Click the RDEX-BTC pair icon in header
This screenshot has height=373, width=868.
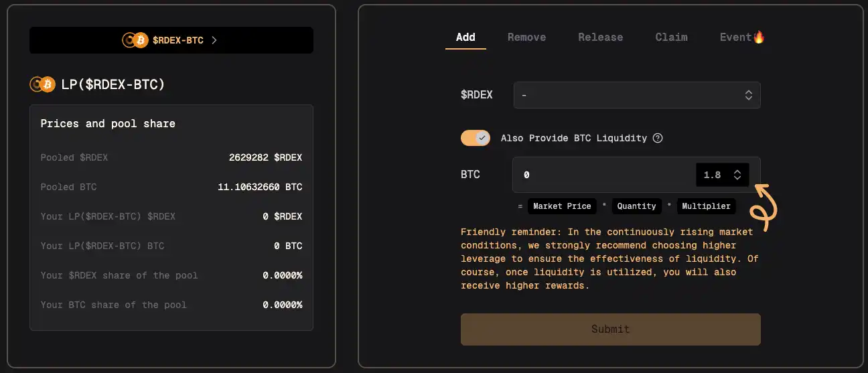(135, 40)
